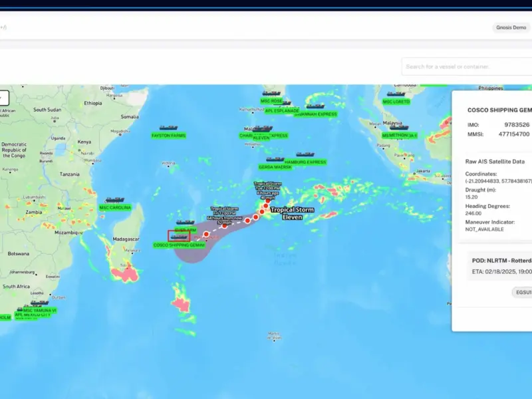Select the COSCO SHIPPING GEMINI vessel icon
This screenshot has width=532, height=399.
179,236
